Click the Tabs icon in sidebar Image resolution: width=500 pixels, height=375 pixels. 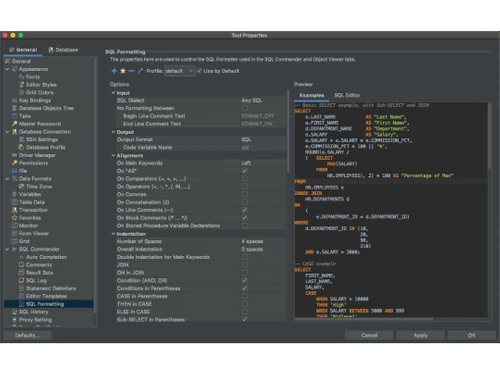[14, 116]
